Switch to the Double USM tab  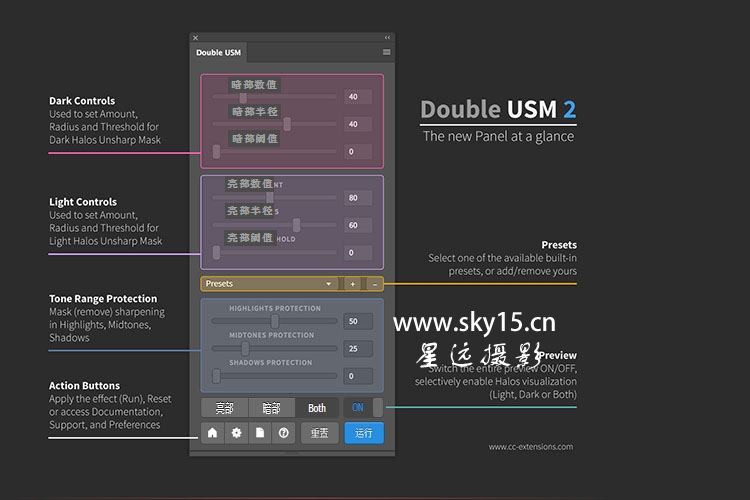point(219,53)
